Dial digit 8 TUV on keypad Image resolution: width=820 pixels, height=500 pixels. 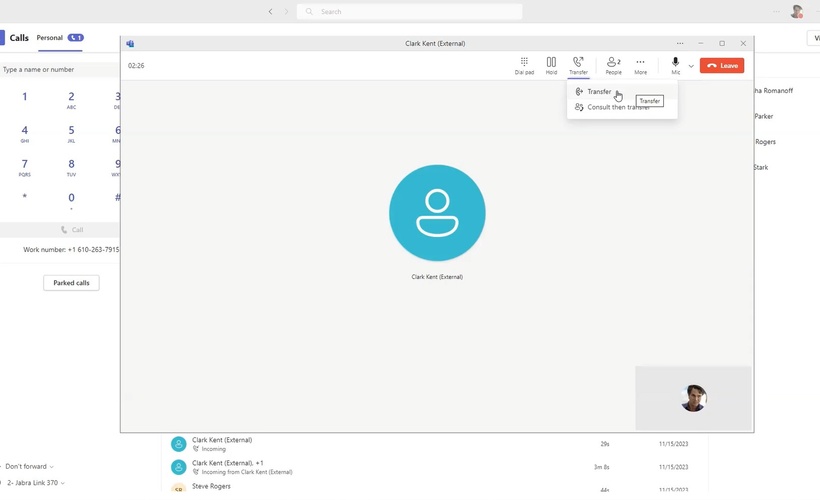(71, 167)
